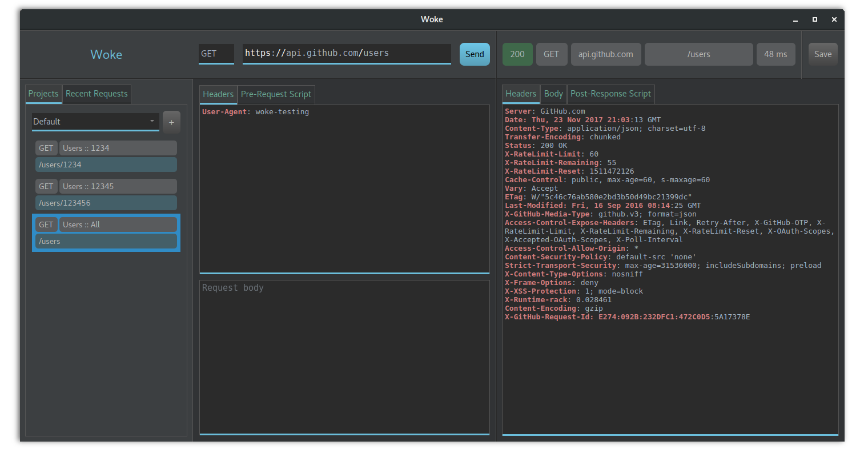Select the Users :: All saved request
868x457 pixels.
click(x=118, y=225)
